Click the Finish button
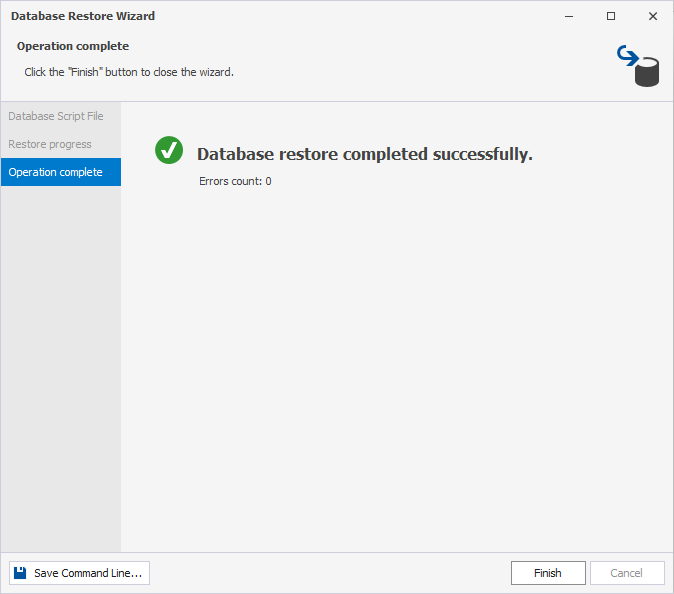 [x=548, y=573]
